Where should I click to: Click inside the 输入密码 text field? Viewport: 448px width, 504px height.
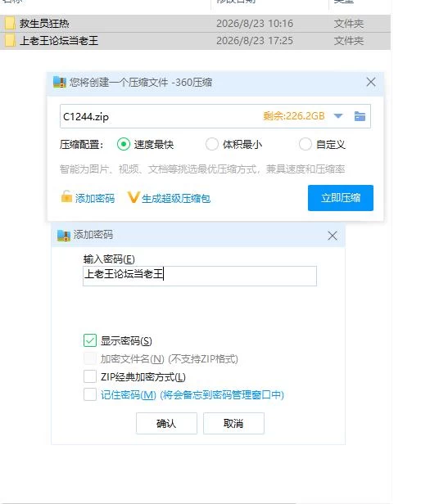pyautogui.click(x=200, y=276)
